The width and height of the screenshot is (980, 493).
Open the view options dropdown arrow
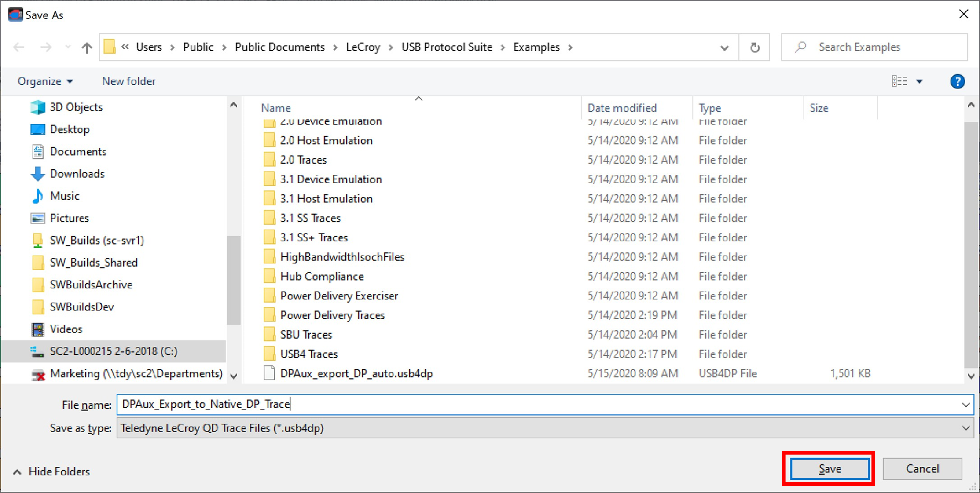[x=919, y=81]
